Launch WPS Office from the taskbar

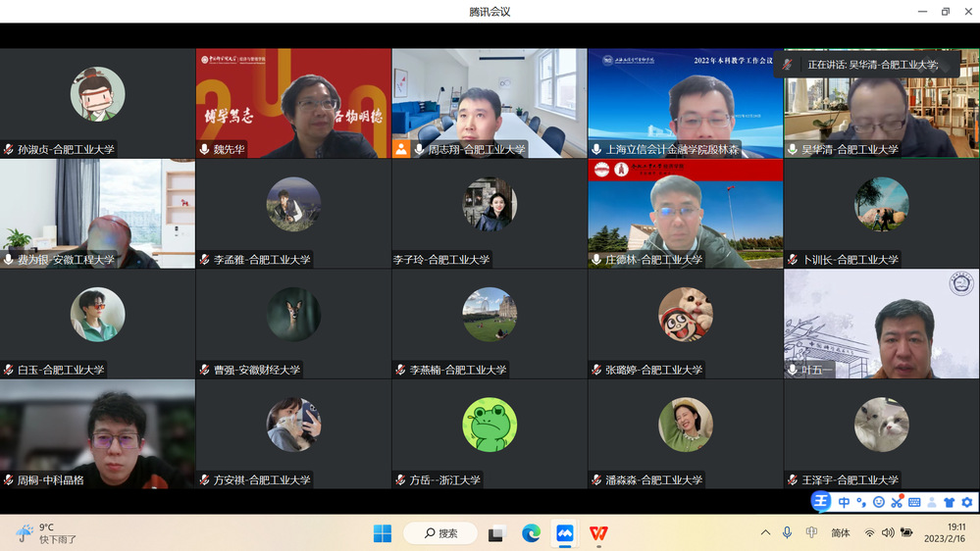pos(598,533)
